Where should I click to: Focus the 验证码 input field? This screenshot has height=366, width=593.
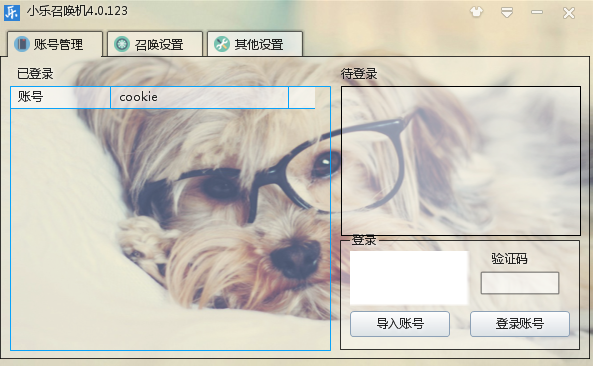coord(520,283)
